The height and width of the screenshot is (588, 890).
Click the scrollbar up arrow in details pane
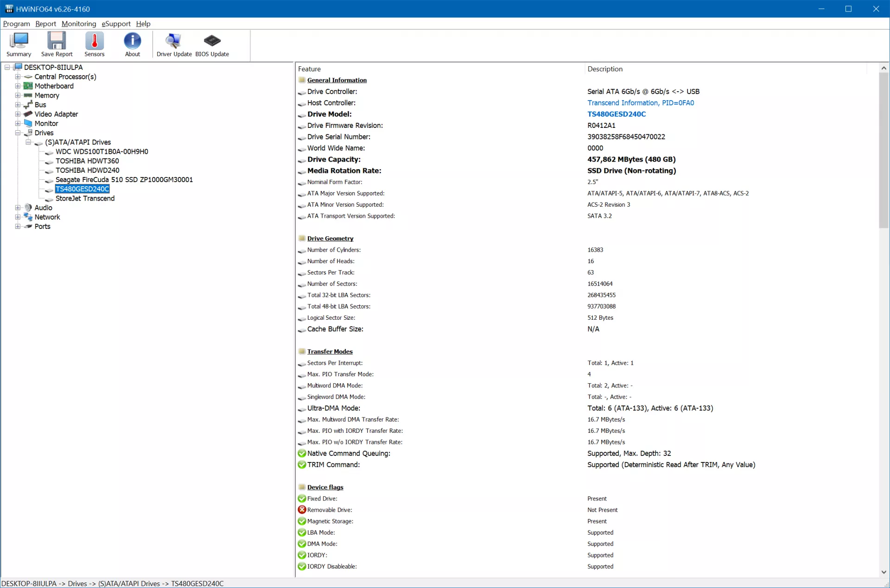884,68
